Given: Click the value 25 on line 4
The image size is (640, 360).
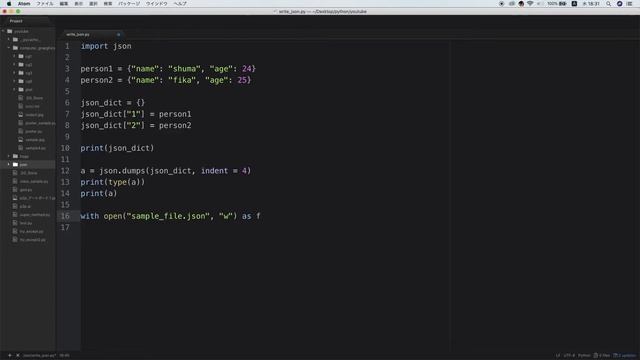Looking at the screenshot, I should pyautogui.click(x=242, y=80).
